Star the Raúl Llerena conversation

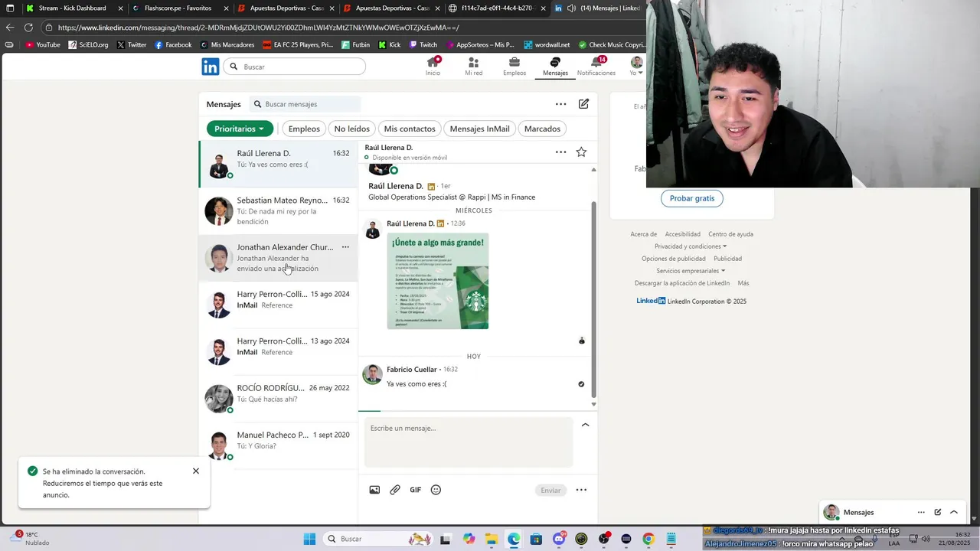(581, 152)
